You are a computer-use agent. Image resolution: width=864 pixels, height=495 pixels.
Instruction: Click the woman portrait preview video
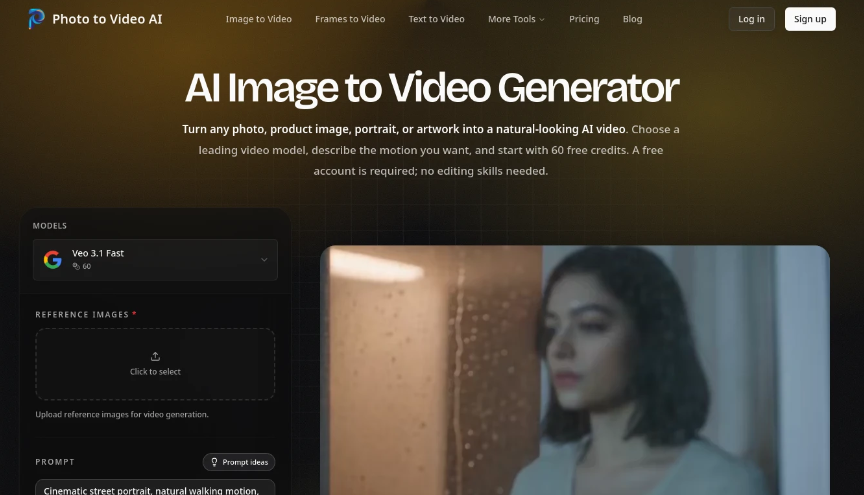575,370
